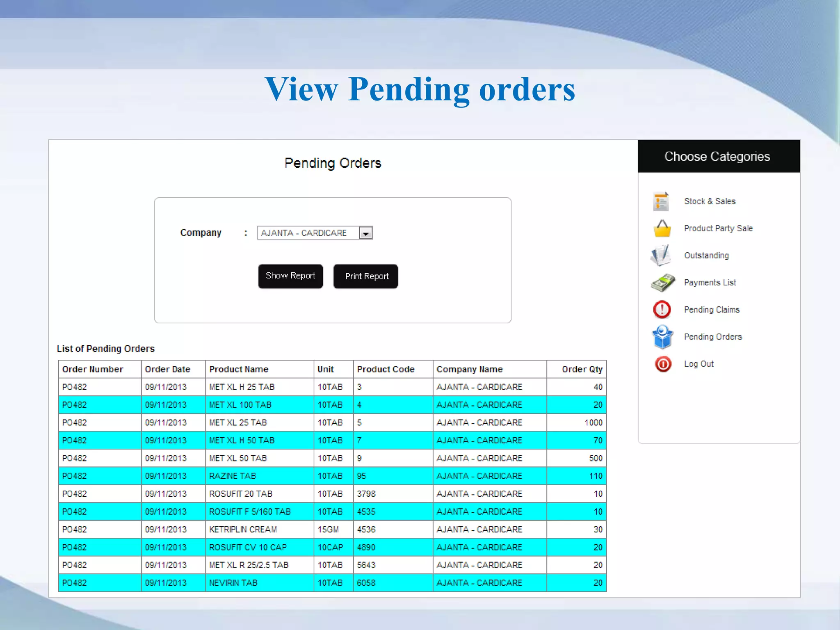The image size is (840, 630).
Task: Click the Log Out power icon
Action: pos(663,364)
